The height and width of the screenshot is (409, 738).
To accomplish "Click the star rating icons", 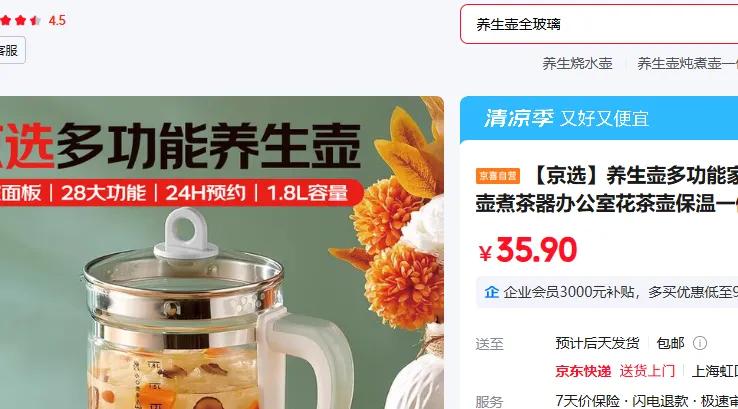I will [21, 20].
